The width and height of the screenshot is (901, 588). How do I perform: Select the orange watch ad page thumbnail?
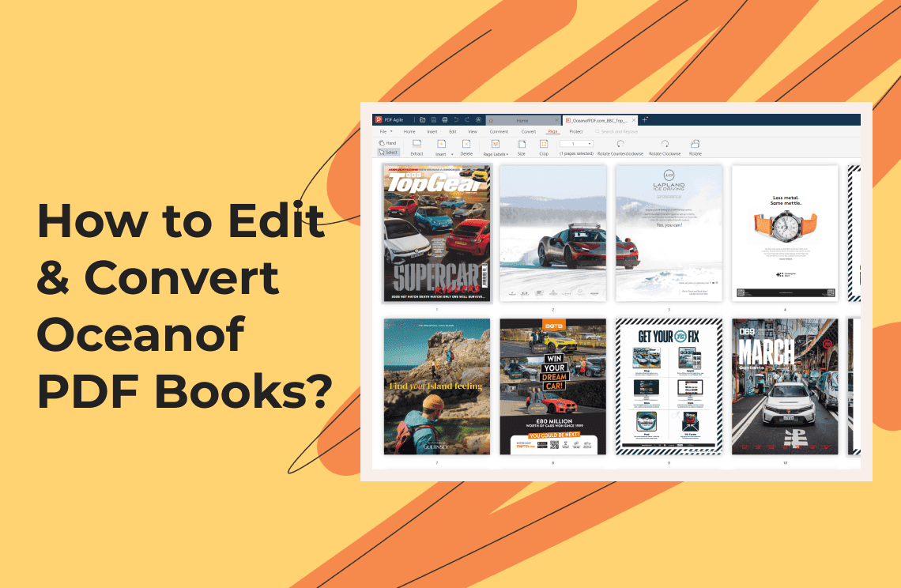pyautogui.click(x=785, y=233)
